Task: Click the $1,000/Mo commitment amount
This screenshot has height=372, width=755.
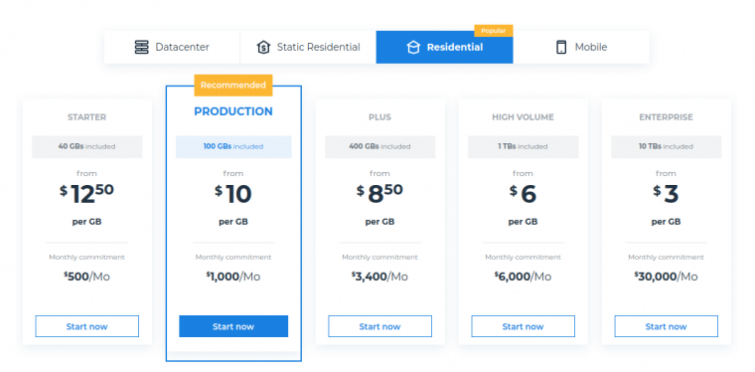Action: pos(234,277)
